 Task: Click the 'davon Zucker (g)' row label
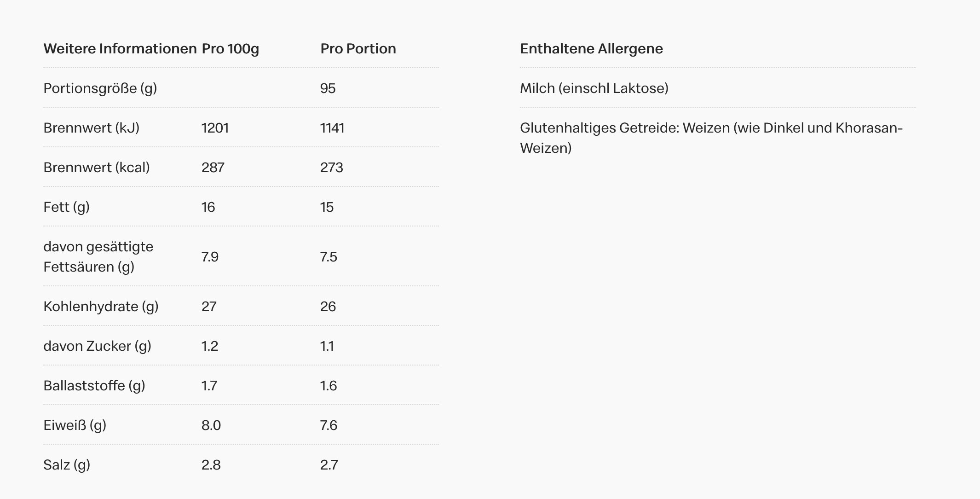[x=97, y=346]
